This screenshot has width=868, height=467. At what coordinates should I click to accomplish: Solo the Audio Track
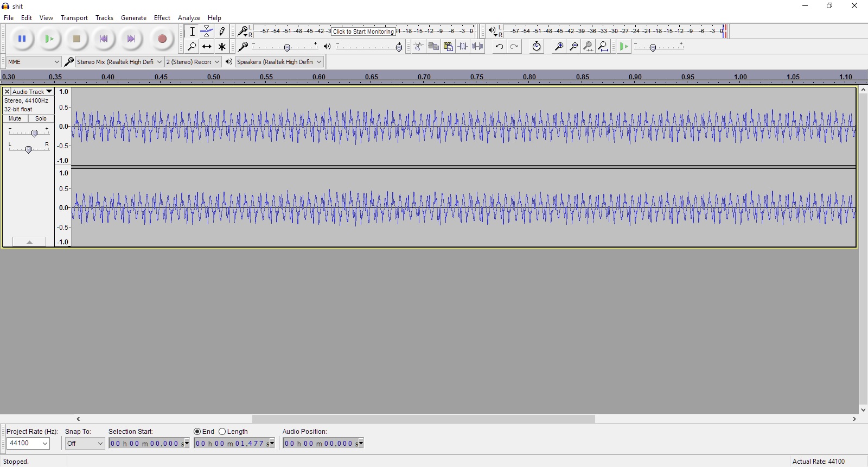coord(41,118)
